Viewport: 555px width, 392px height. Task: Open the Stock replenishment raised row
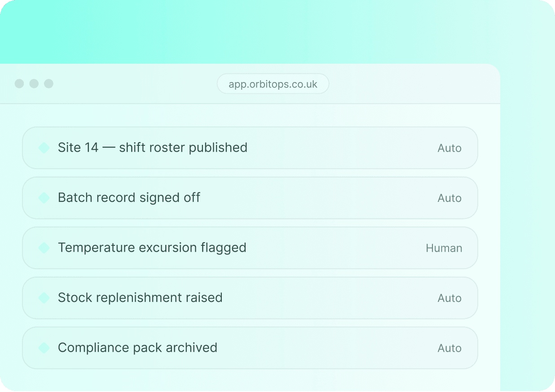[x=250, y=298]
